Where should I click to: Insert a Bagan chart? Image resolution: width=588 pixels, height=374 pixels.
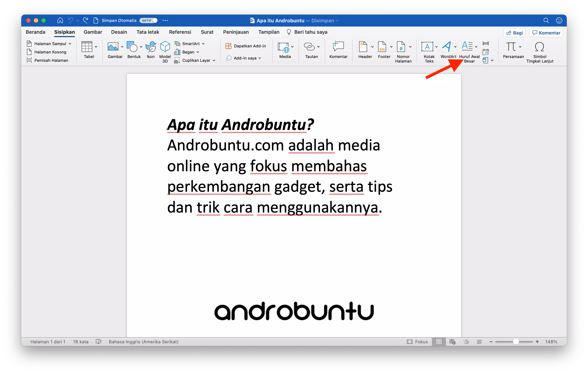click(187, 52)
